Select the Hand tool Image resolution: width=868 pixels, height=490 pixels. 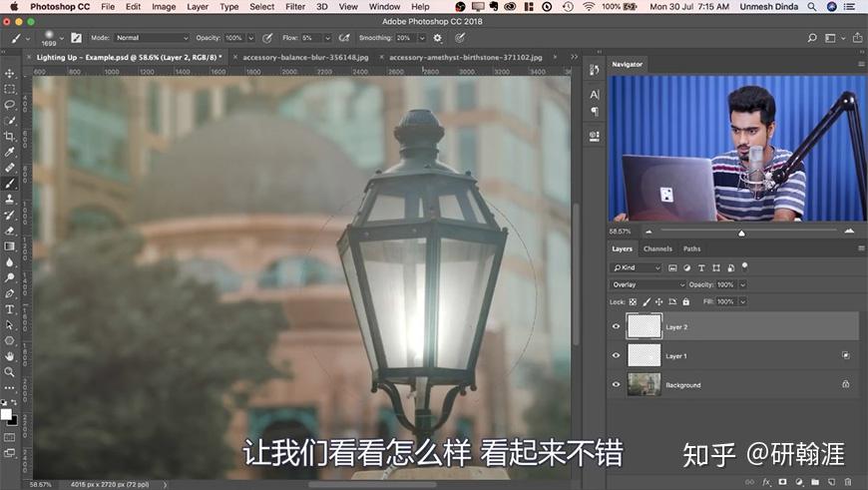point(9,356)
